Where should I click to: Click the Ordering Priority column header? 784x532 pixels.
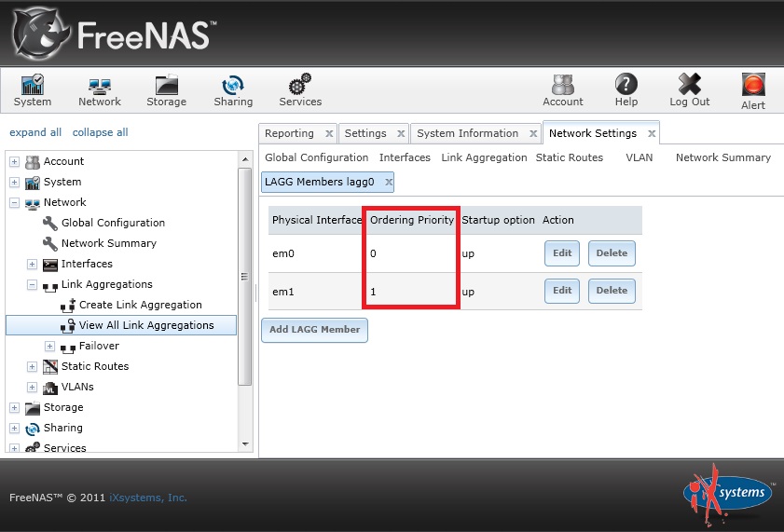pyautogui.click(x=412, y=220)
